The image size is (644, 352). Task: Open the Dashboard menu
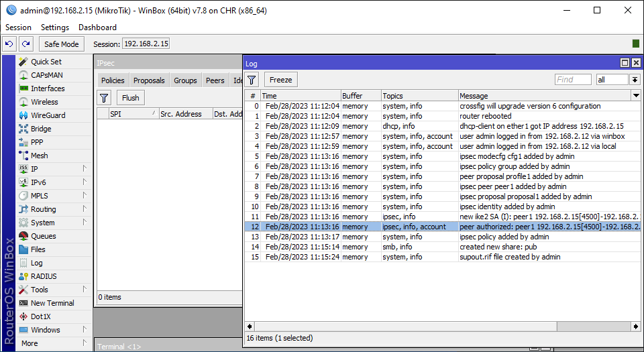coord(97,27)
